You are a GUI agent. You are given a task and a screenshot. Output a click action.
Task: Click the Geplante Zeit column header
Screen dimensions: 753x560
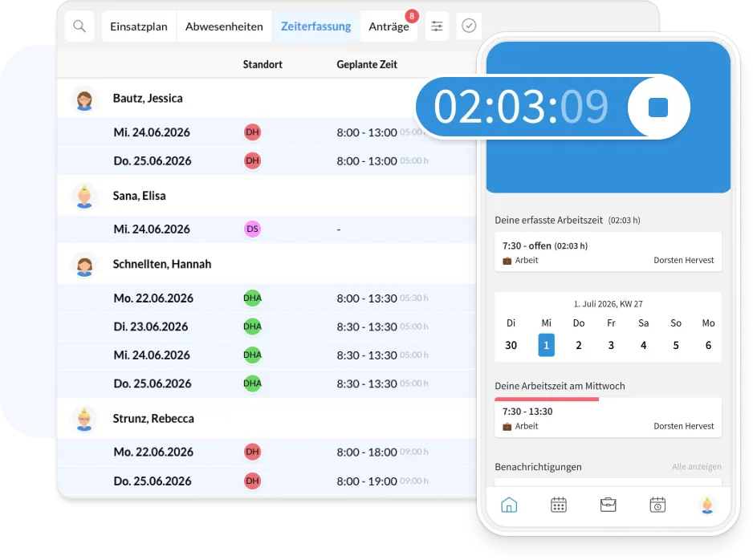point(367,64)
